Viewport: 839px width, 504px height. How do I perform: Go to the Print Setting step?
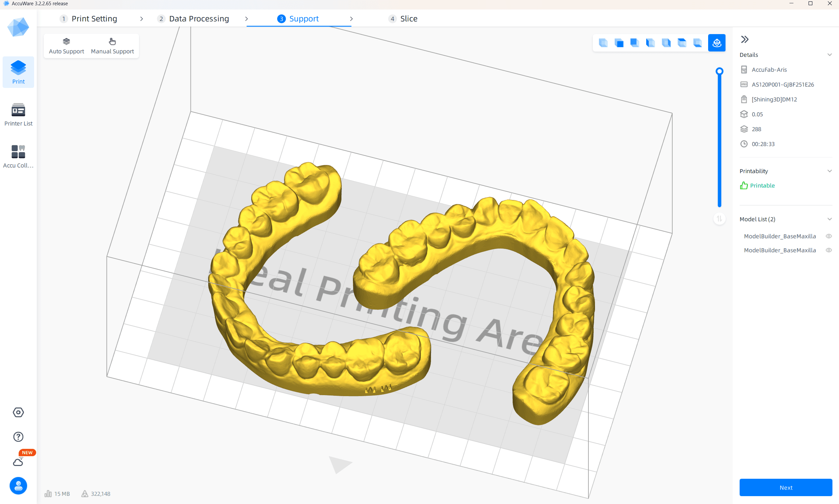point(88,19)
